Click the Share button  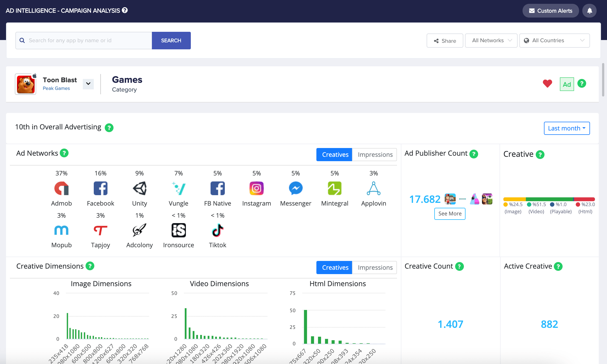click(x=445, y=41)
